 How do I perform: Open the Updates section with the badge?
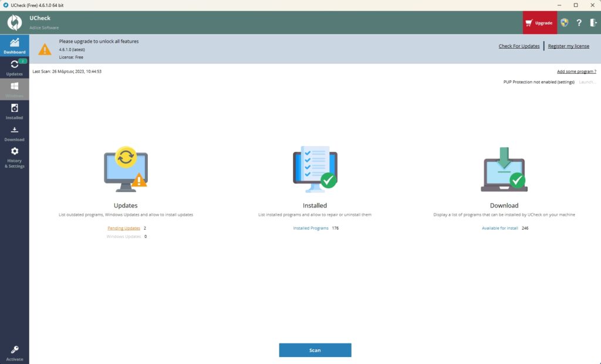click(x=15, y=67)
